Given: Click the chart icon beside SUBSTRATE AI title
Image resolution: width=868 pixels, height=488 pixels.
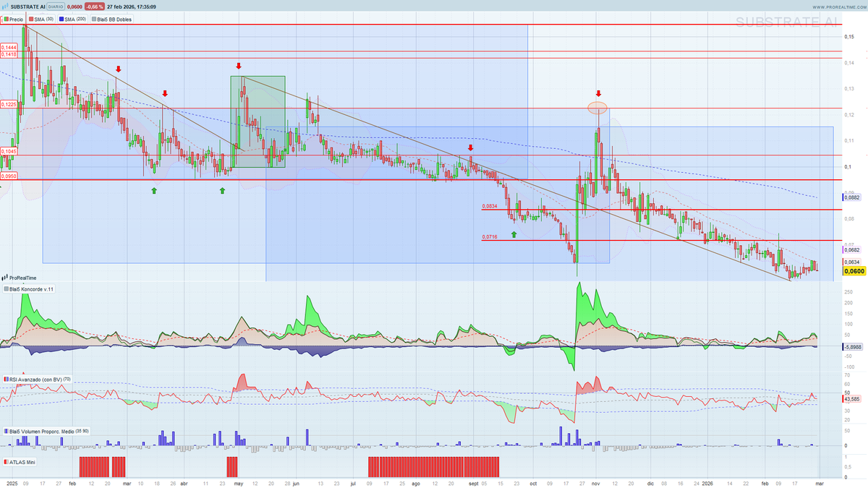Looking at the screenshot, I should click(x=4, y=7).
